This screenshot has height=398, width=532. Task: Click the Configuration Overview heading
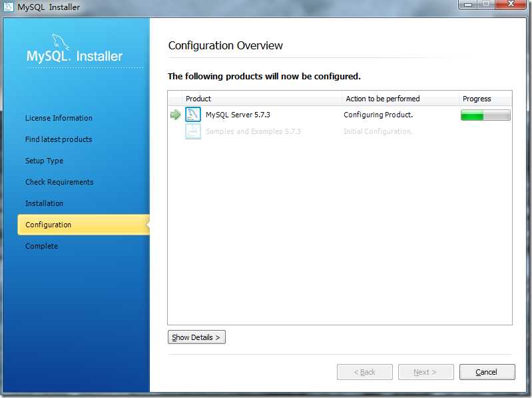[225, 45]
